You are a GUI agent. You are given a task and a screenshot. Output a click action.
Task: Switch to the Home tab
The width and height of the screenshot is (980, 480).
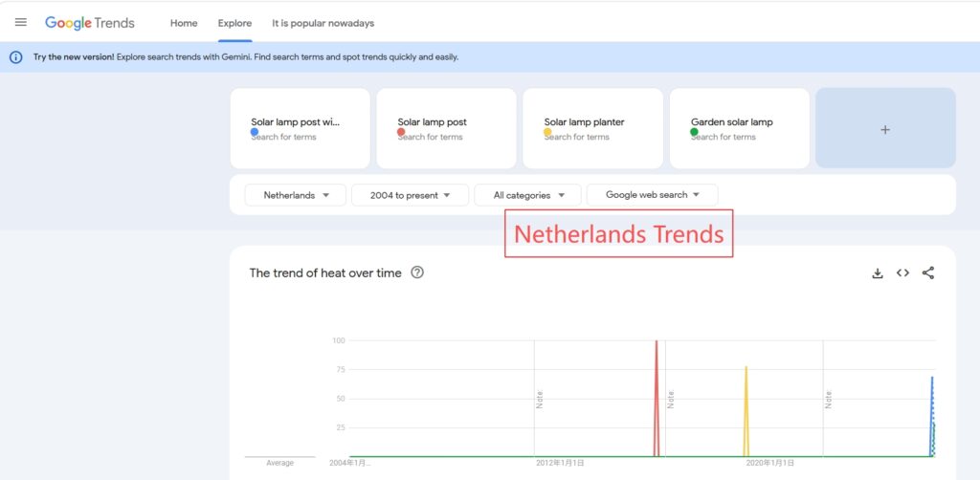(184, 23)
